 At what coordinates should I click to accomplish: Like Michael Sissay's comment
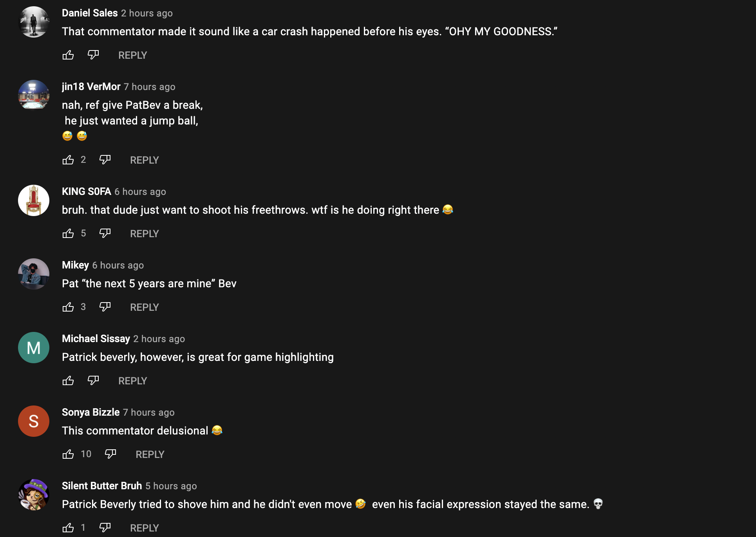click(x=68, y=381)
